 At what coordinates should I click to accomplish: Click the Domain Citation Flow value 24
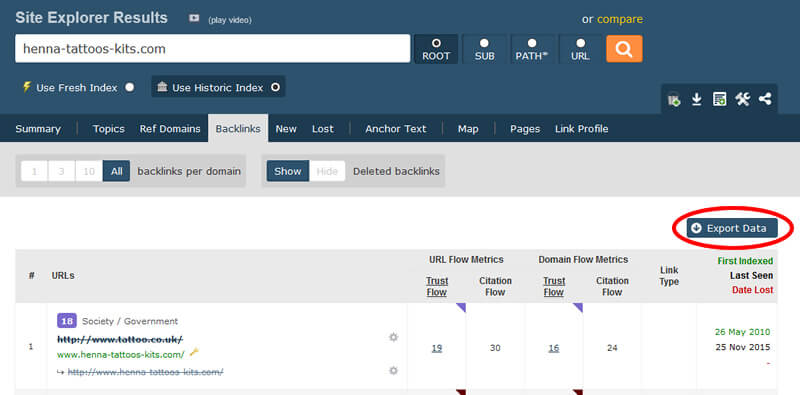point(612,349)
